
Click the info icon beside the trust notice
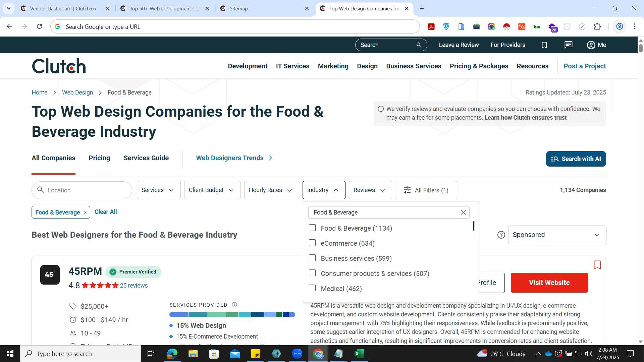tap(381, 109)
